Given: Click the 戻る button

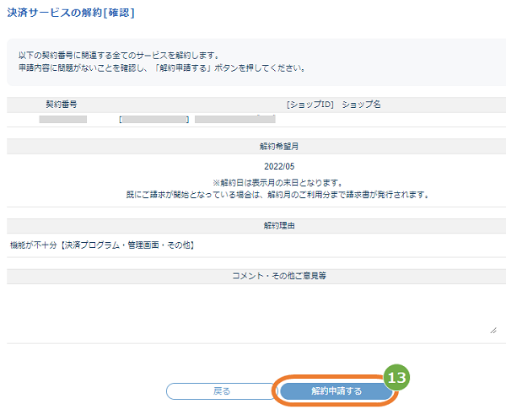Looking at the screenshot, I should click(x=222, y=391).
